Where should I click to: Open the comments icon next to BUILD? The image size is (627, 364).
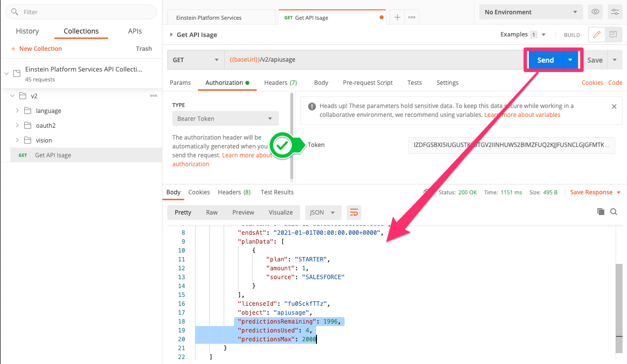point(613,35)
